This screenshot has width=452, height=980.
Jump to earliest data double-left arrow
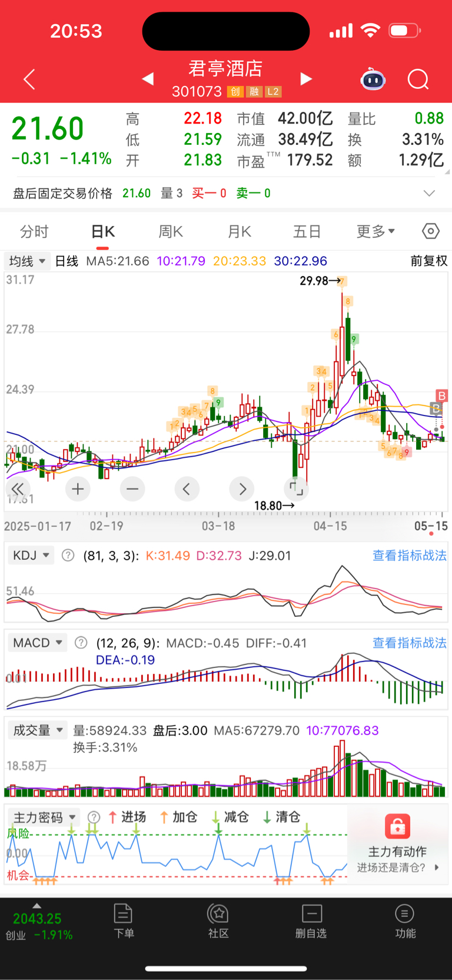tap(18, 489)
